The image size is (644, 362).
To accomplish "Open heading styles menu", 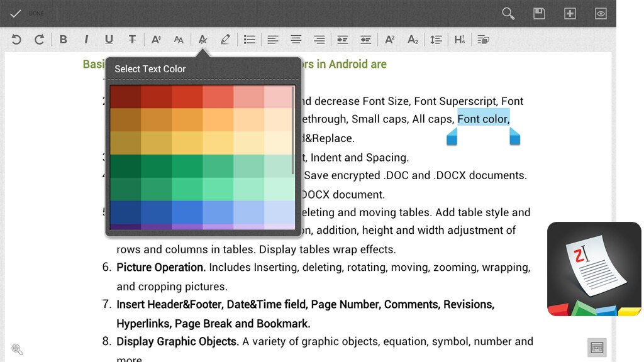I will tap(460, 40).
